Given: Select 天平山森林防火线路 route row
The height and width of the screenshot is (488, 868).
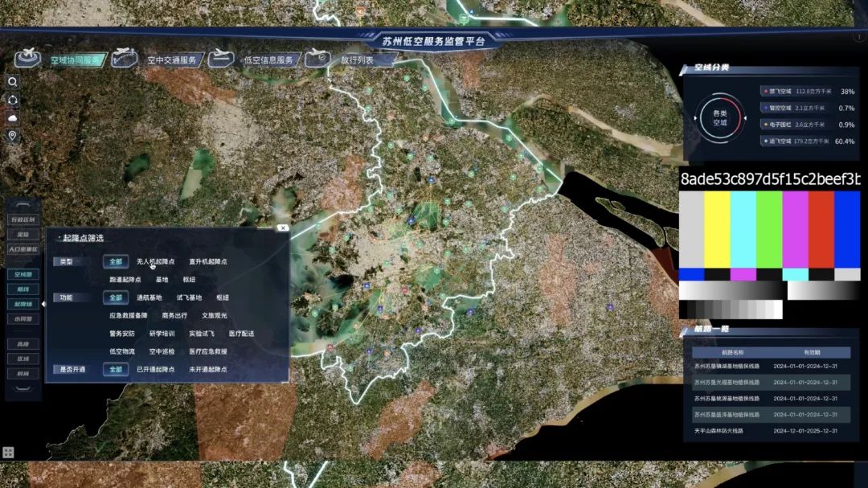Looking at the screenshot, I should click(x=719, y=431).
